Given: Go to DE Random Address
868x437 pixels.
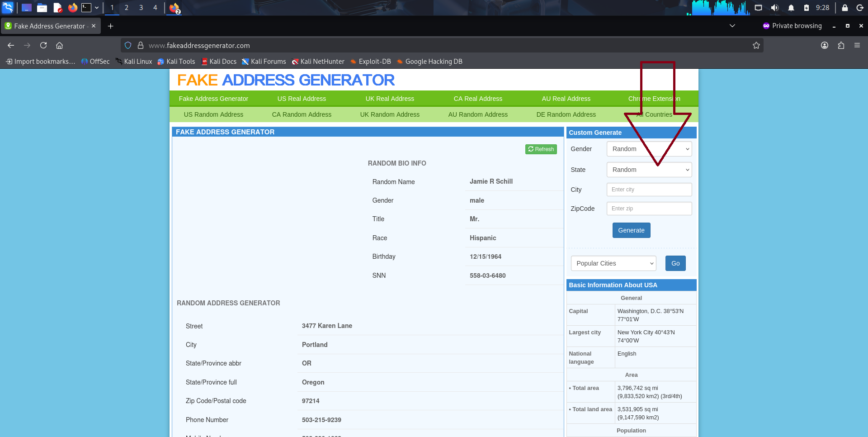Looking at the screenshot, I should tap(566, 114).
